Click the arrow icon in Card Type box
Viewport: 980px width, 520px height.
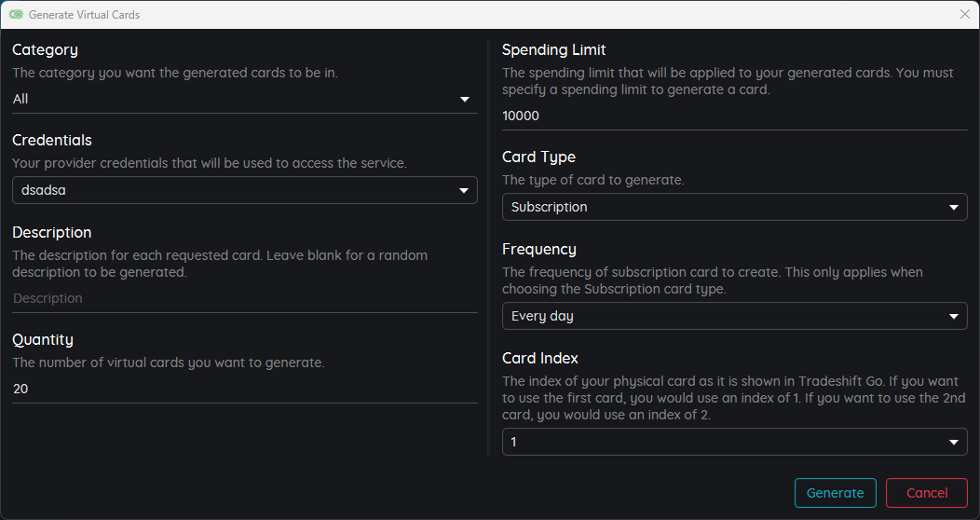tap(954, 208)
